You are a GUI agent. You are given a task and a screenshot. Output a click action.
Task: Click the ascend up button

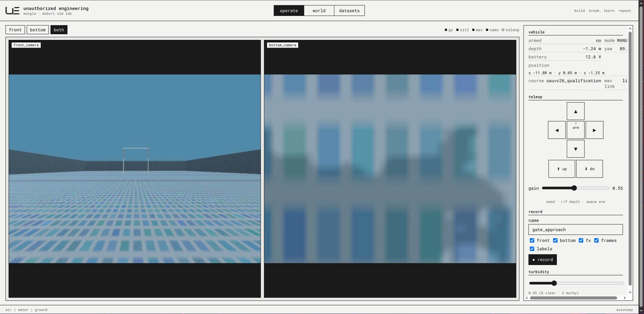562,169
